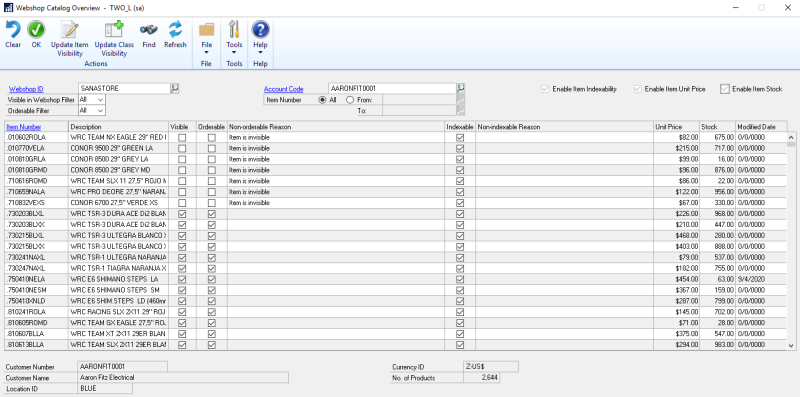Open Update Class Visibility action
This screenshot has width=800, height=397.
pyautogui.click(x=114, y=38)
